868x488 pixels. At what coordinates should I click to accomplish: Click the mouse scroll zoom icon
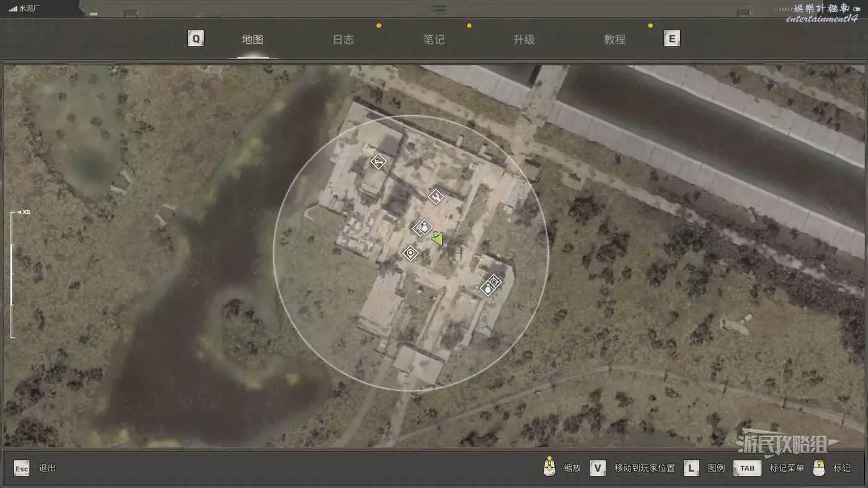pyautogui.click(x=549, y=468)
